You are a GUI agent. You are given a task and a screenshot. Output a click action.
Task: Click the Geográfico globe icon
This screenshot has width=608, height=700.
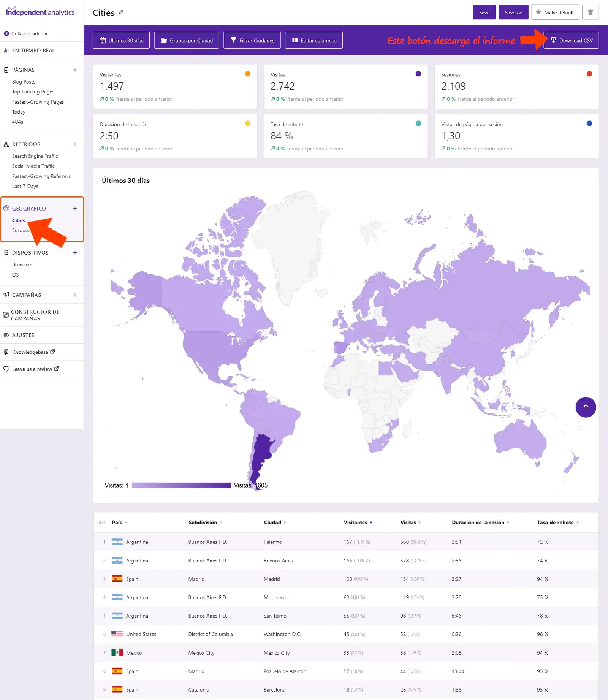tap(6, 208)
